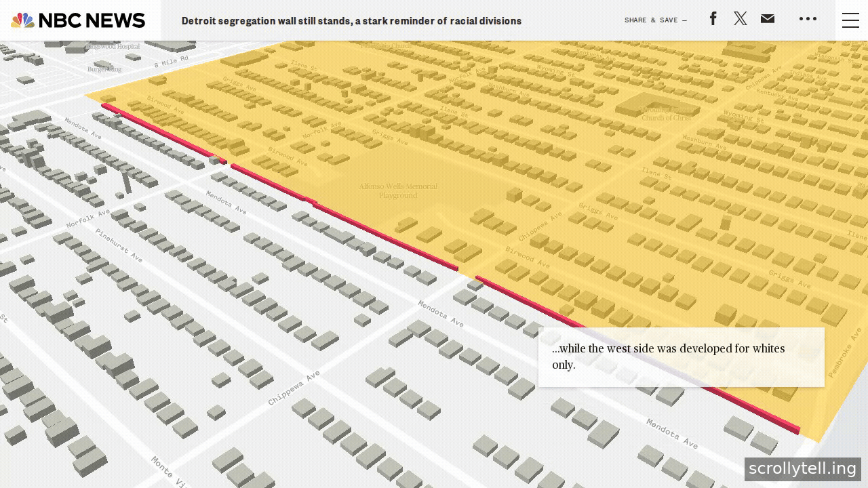Click the Pinehurst Ave street label

pyautogui.click(x=119, y=245)
